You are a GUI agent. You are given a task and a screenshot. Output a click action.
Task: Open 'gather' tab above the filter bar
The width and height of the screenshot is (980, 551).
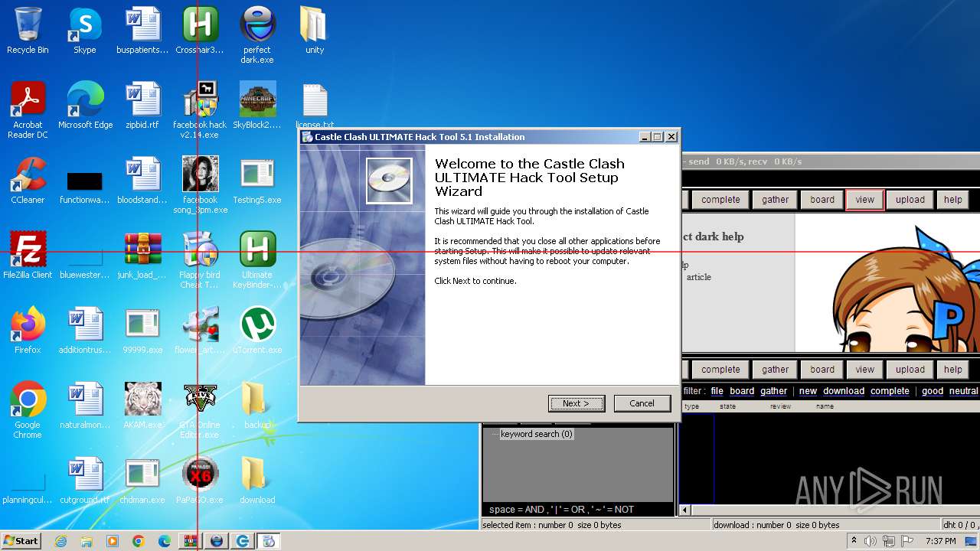click(775, 370)
